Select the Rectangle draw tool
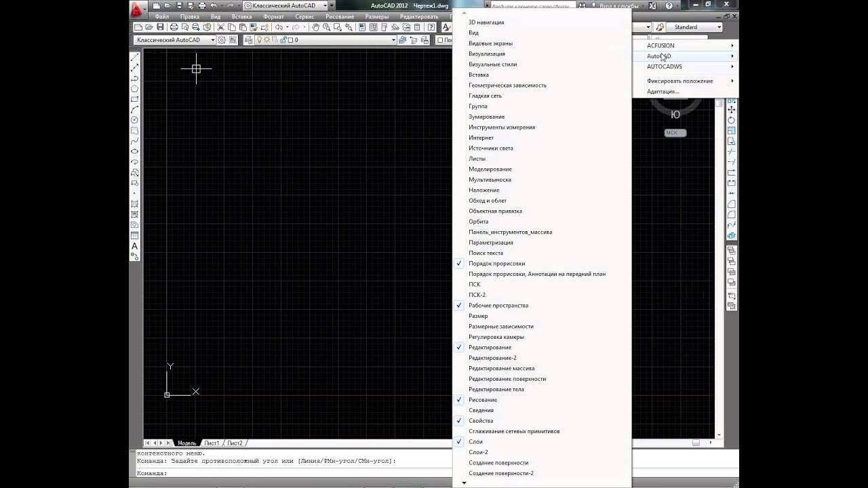The width and height of the screenshot is (868, 488). (x=134, y=99)
